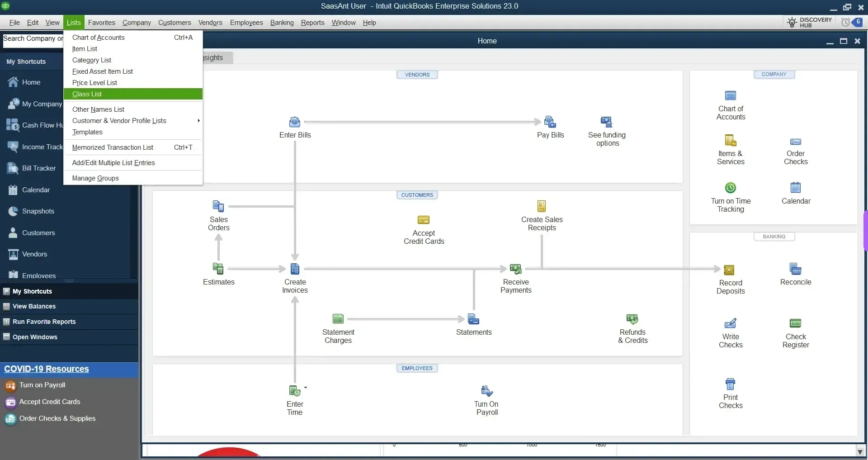
Task: Click the See funding options icon
Action: pyautogui.click(x=607, y=122)
